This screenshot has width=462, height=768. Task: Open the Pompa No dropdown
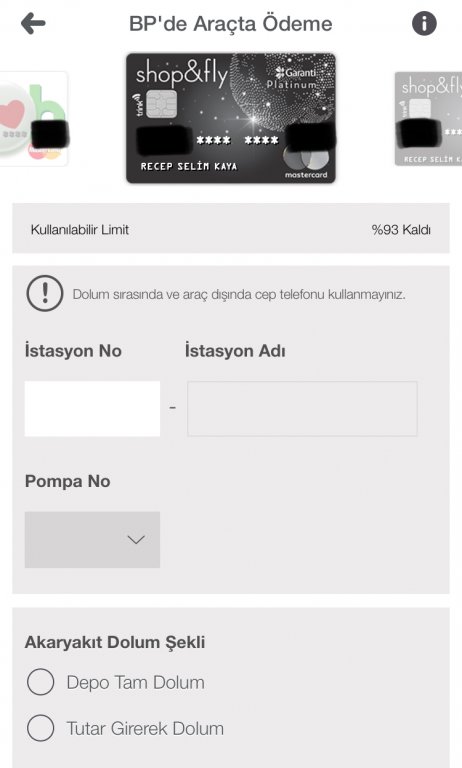pos(92,540)
